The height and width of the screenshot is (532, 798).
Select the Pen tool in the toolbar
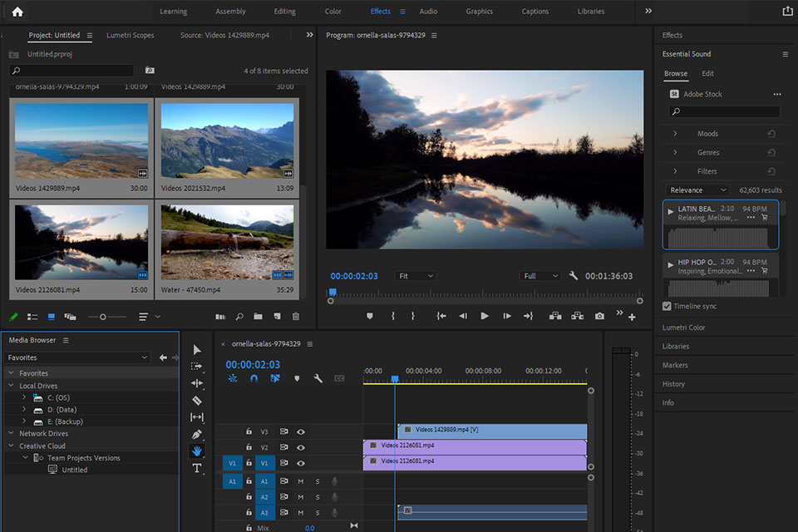pyautogui.click(x=197, y=434)
